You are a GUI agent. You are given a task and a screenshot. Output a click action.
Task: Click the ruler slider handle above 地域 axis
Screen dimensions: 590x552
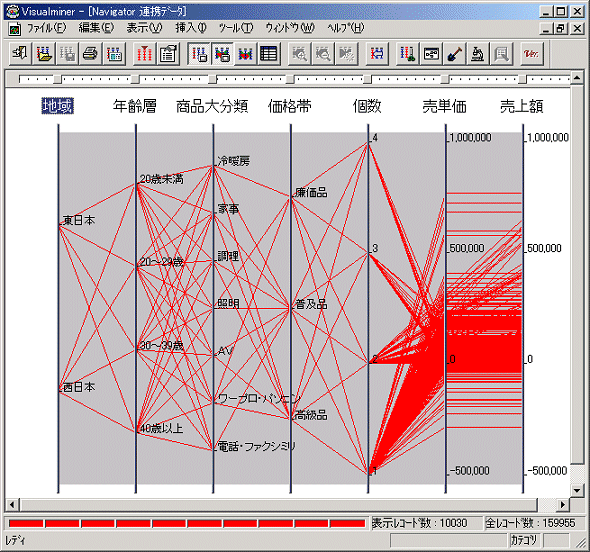[57, 79]
